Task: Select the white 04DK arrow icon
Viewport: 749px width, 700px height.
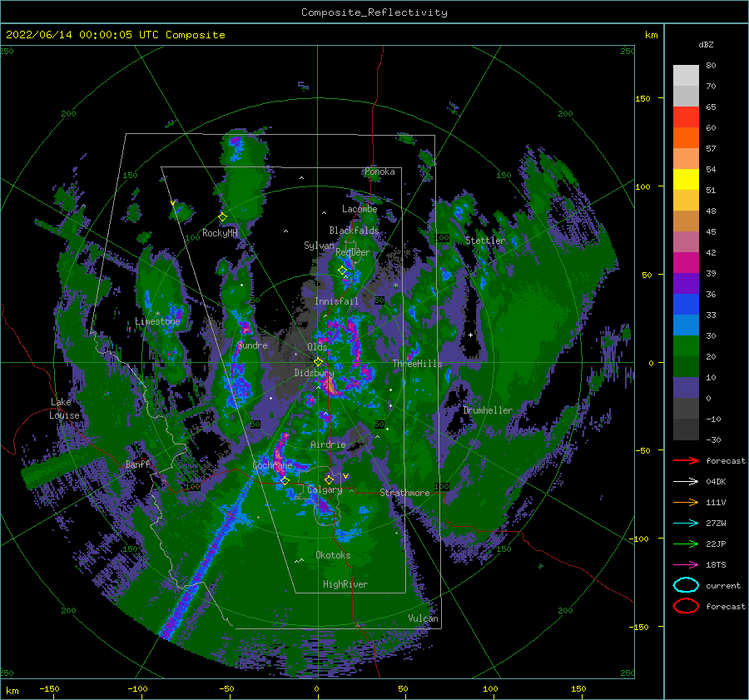Action: (686, 482)
